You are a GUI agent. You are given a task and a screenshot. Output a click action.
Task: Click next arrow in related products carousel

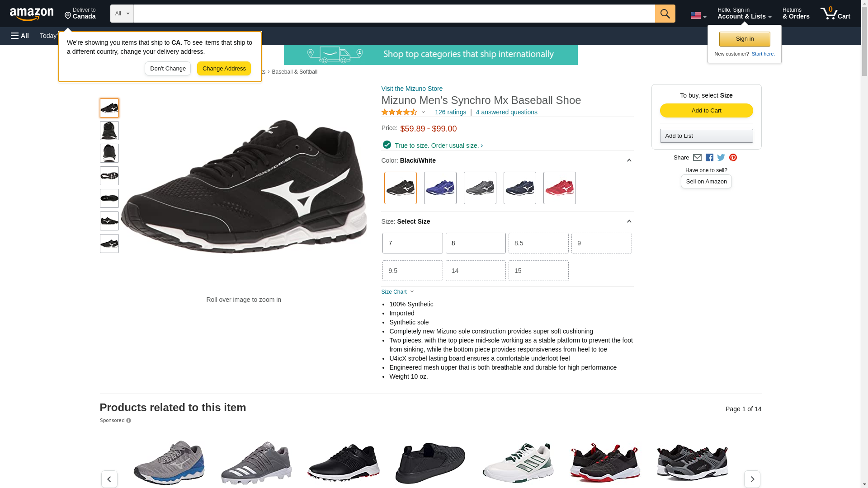(752, 479)
